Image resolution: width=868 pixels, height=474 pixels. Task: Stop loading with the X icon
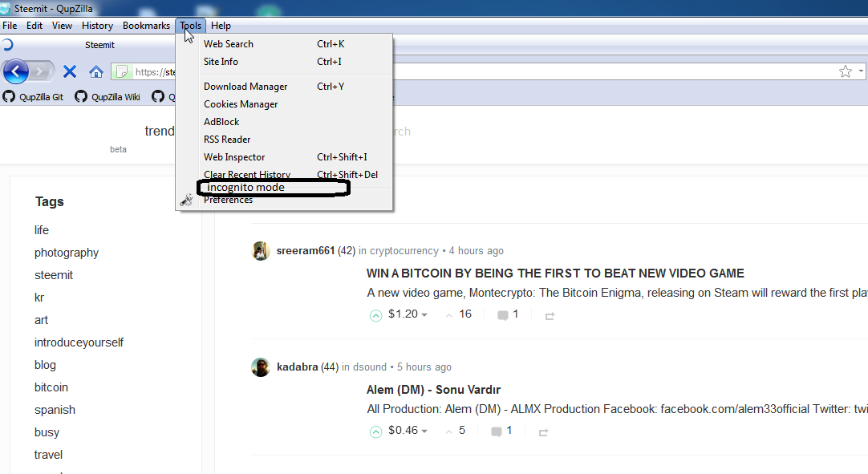point(70,71)
